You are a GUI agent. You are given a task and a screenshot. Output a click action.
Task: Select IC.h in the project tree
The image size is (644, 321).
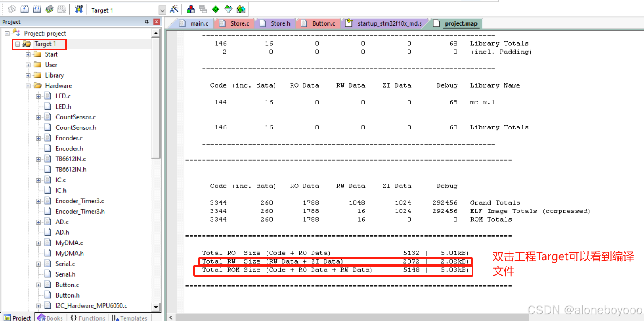[61, 190]
